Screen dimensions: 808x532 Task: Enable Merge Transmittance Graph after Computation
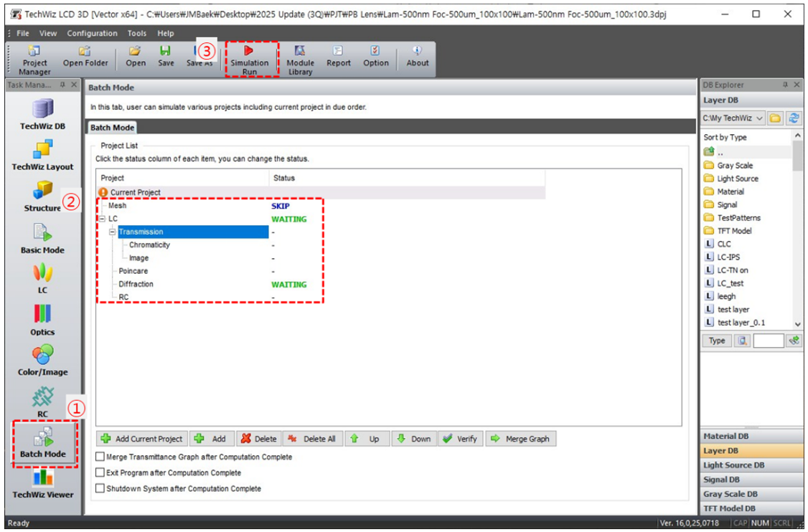tap(100, 457)
